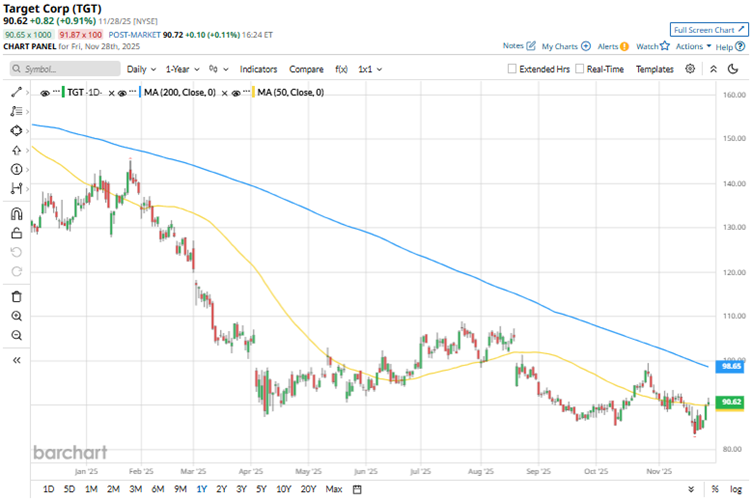Enable the Extended Hrs checkbox

[x=513, y=69]
